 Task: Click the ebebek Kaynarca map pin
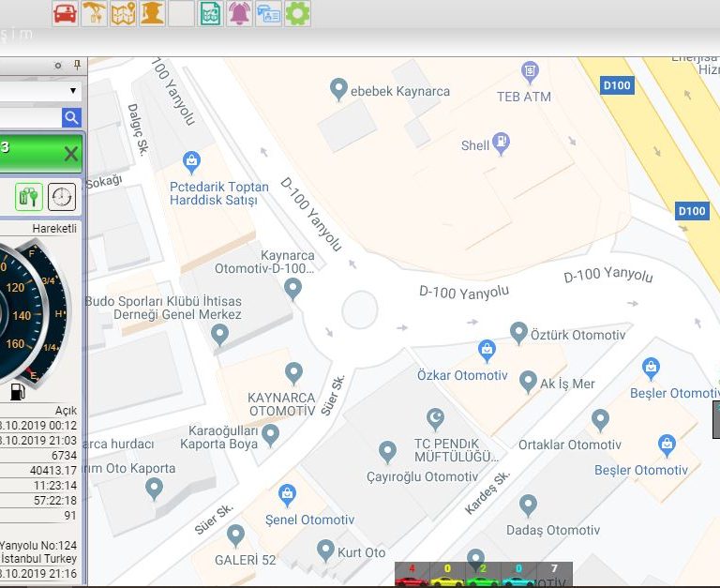tap(338, 89)
